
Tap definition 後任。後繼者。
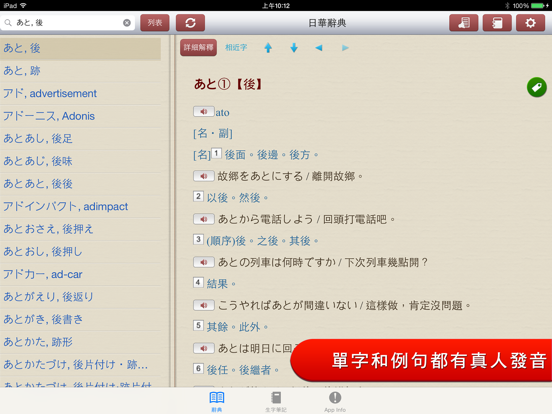click(243, 370)
